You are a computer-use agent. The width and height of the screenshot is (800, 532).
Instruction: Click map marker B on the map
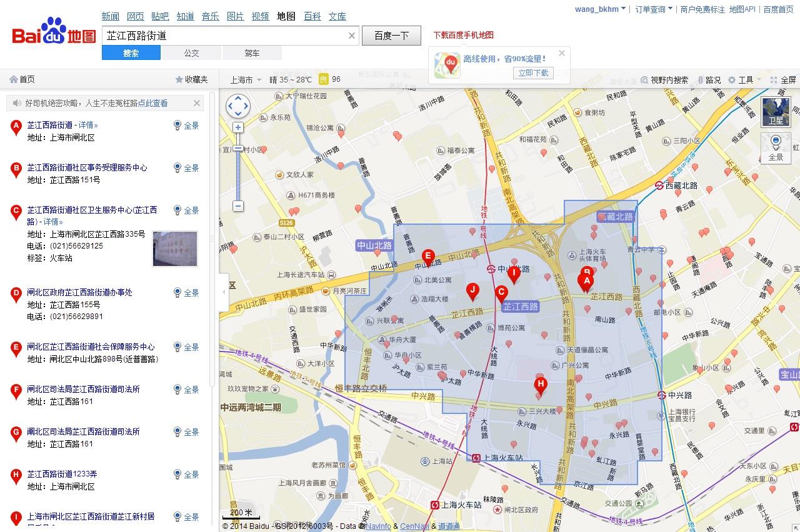tap(587, 271)
